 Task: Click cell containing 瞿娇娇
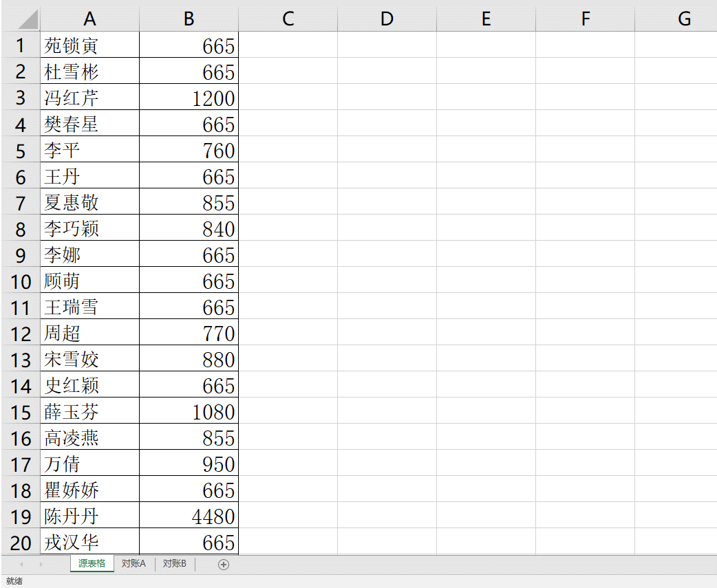pos(89,489)
